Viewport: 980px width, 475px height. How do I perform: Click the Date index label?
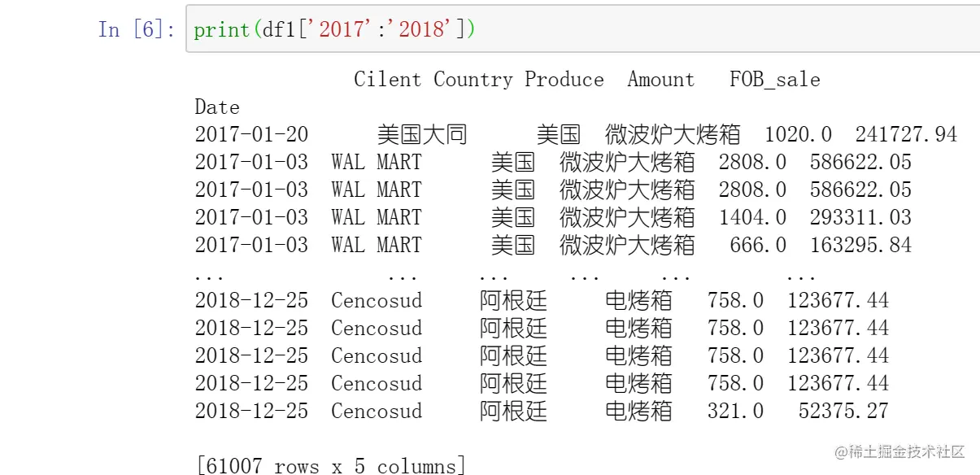pos(217,107)
